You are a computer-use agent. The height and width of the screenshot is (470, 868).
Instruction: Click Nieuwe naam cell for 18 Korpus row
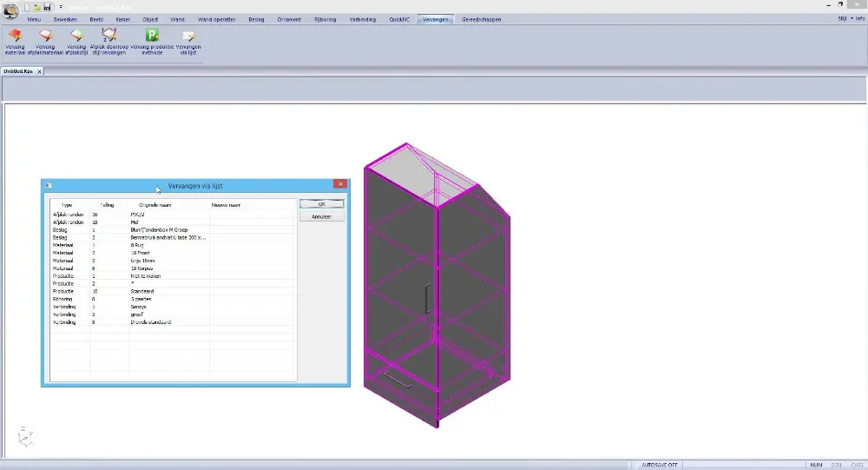252,269
